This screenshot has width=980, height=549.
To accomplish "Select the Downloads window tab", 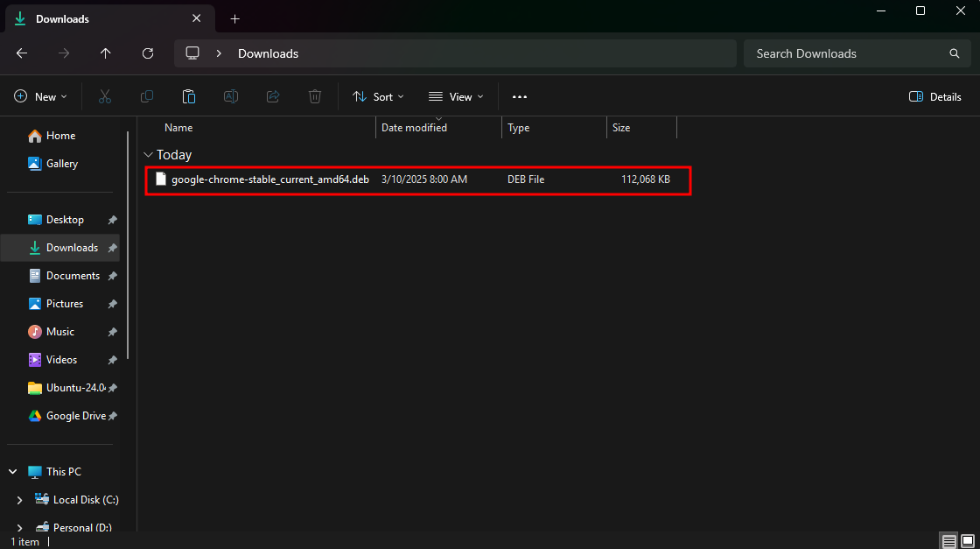I will click(x=110, y=18).
